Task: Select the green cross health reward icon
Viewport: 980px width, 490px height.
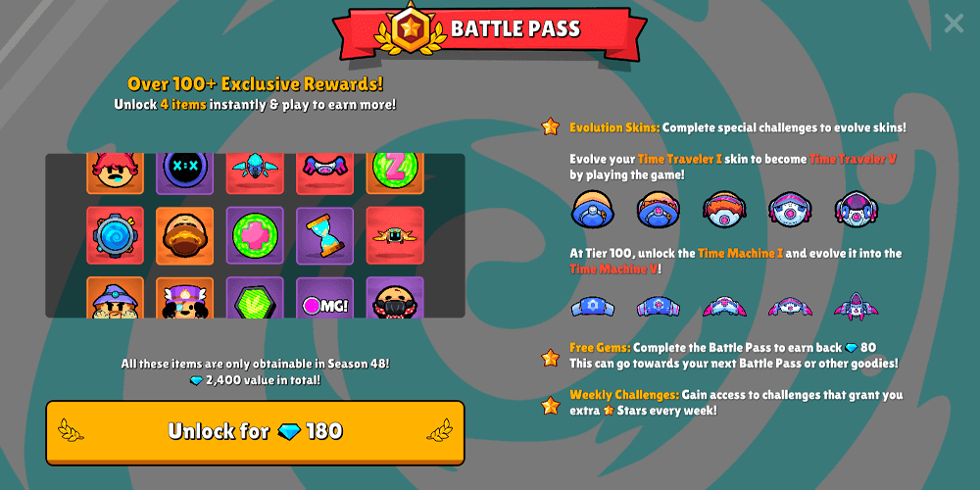Action: pyautogui.click(x=255, y=235)
